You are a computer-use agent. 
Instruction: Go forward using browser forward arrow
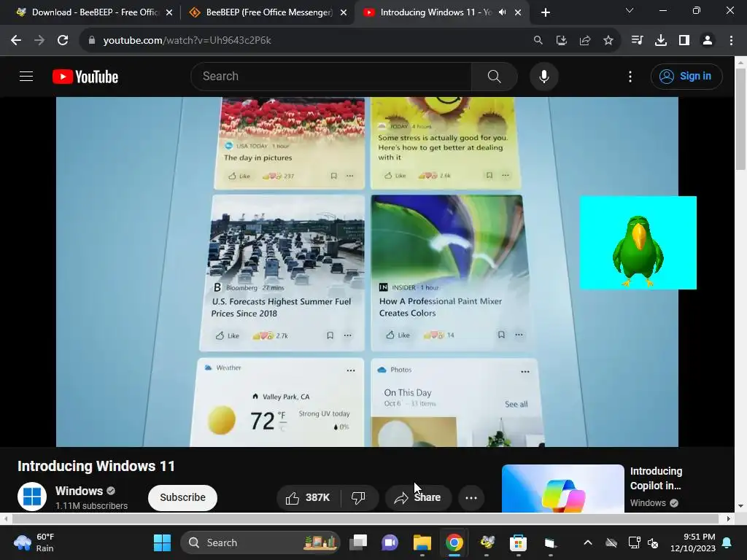[x=39, y=41]
